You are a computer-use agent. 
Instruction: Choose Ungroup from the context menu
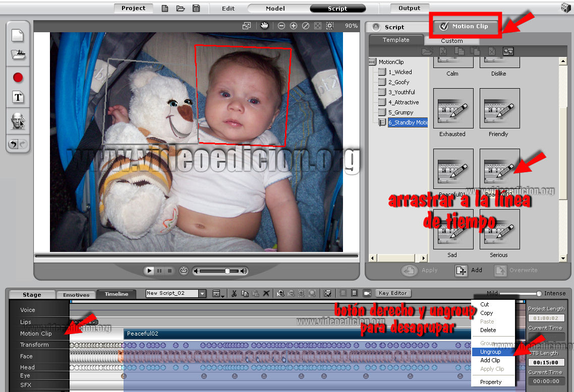(x=490, y=352)
